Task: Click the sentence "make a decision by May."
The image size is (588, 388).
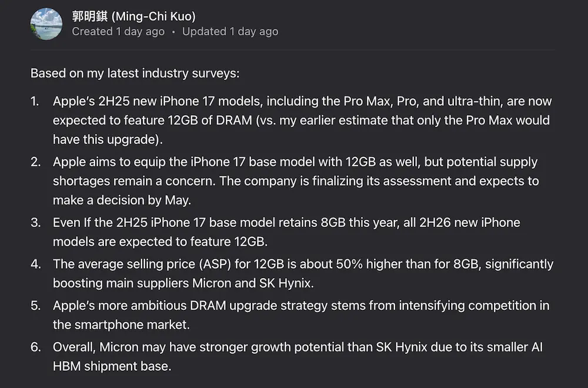Action: [122, 200]
